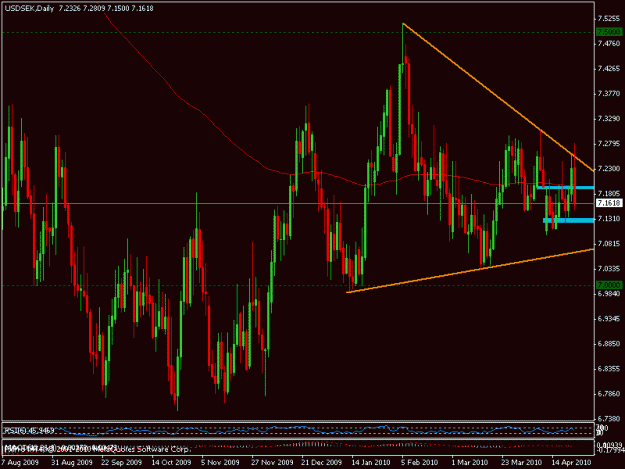Screen dimensions: 625x469
Task: Click the 7.0000 green price level label
Action: click(609, 285)
